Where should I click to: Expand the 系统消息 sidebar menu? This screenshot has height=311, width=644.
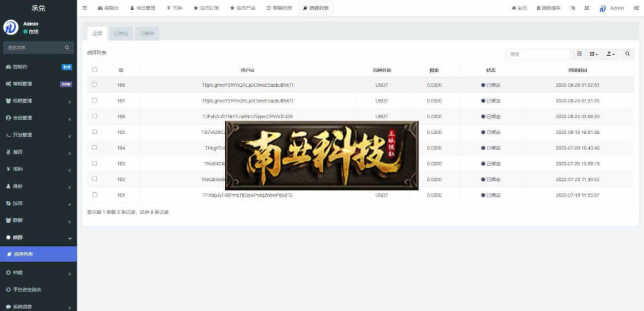(38, 307)
